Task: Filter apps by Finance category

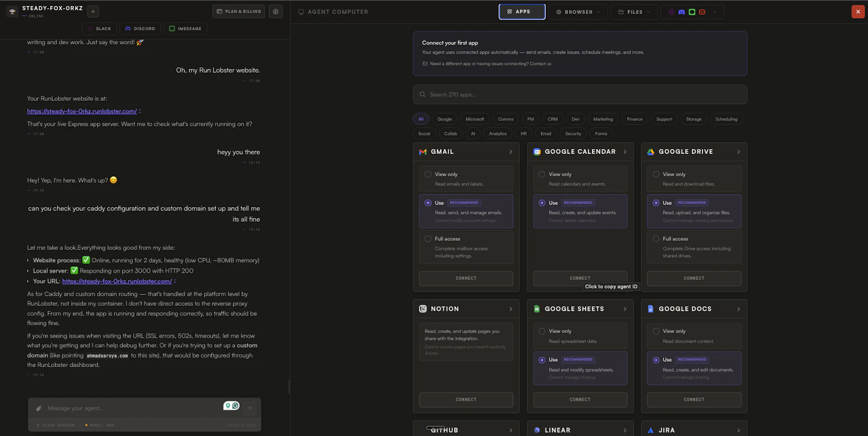Action: [634, 119]
